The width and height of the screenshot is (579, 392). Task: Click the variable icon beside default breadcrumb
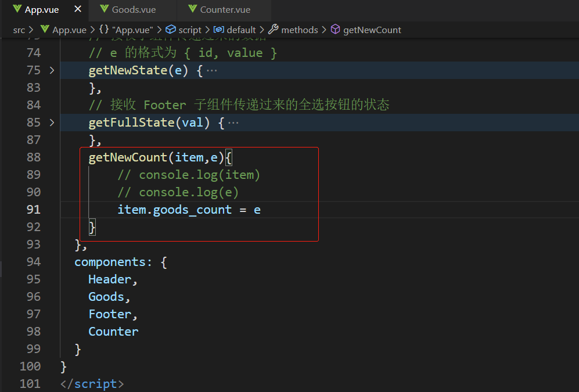(x=218, y=29)
